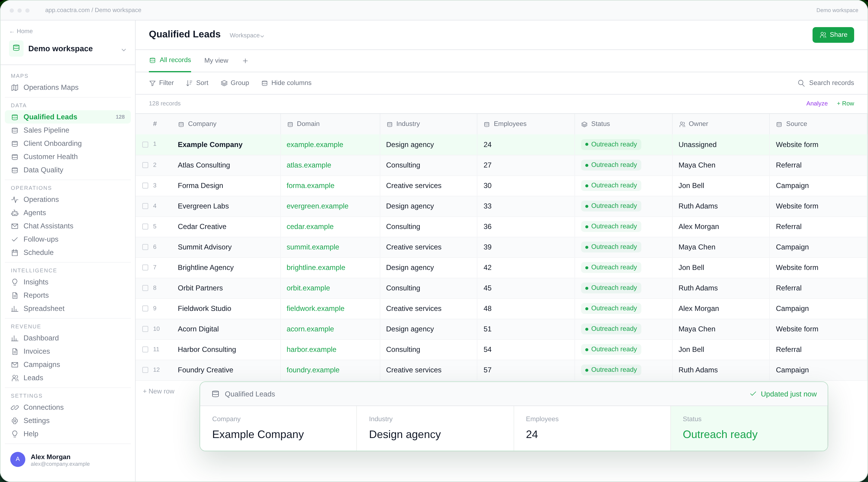Click the Settings gear icon in sidebar
868x482 pixels.
tap(15, 421)
